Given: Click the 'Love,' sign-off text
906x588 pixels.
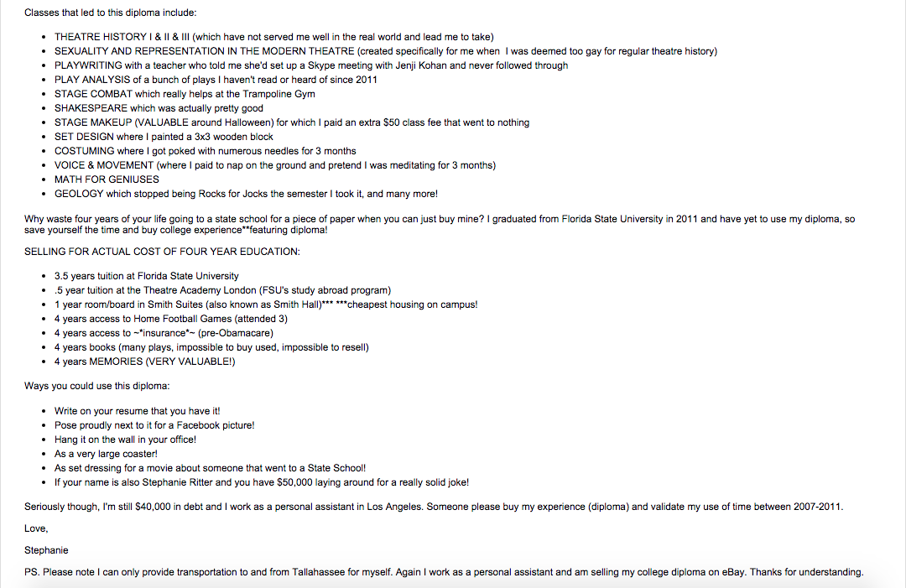Looking at the screenshot, I should coord(36,529).
